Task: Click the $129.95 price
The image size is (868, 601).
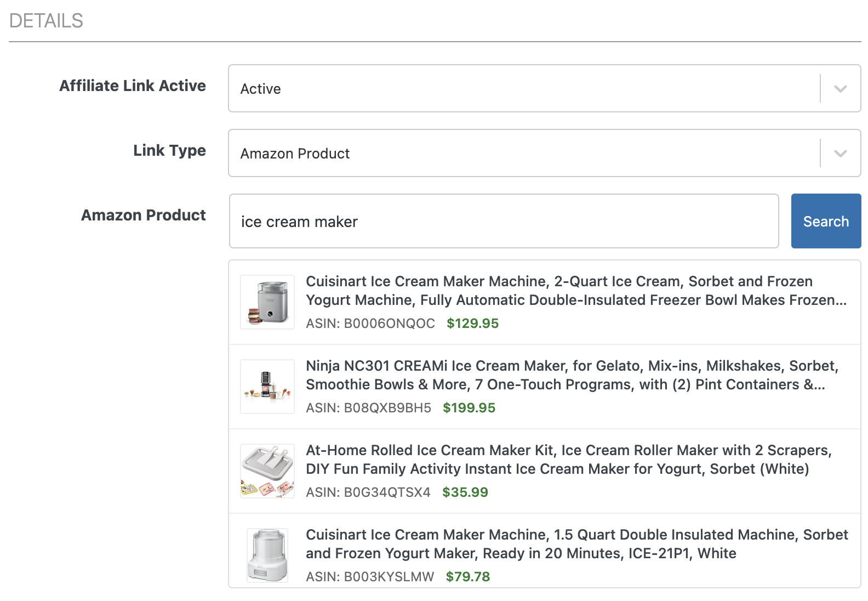Action: (472, 324)
